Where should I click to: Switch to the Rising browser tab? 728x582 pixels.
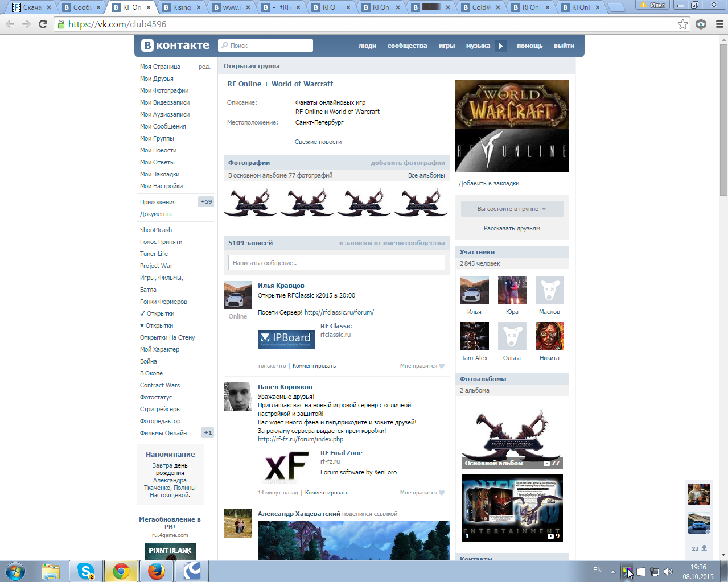(x=182, y=7)
